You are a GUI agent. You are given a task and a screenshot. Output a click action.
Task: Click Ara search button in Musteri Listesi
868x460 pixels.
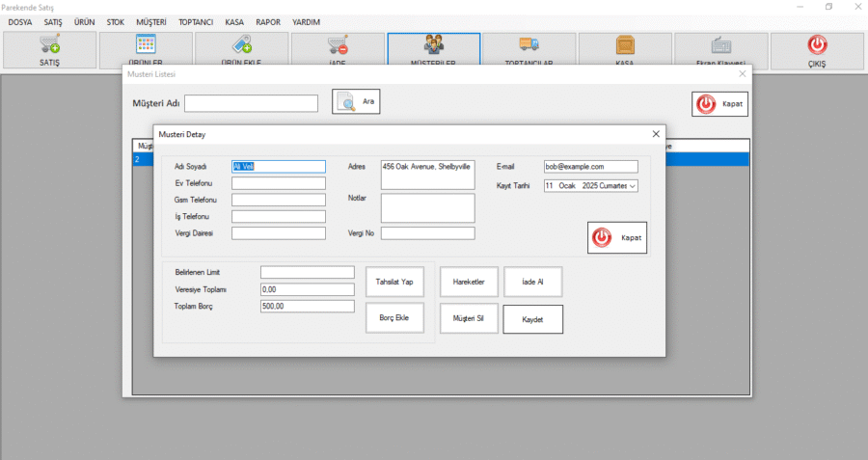tap(356, 101)
